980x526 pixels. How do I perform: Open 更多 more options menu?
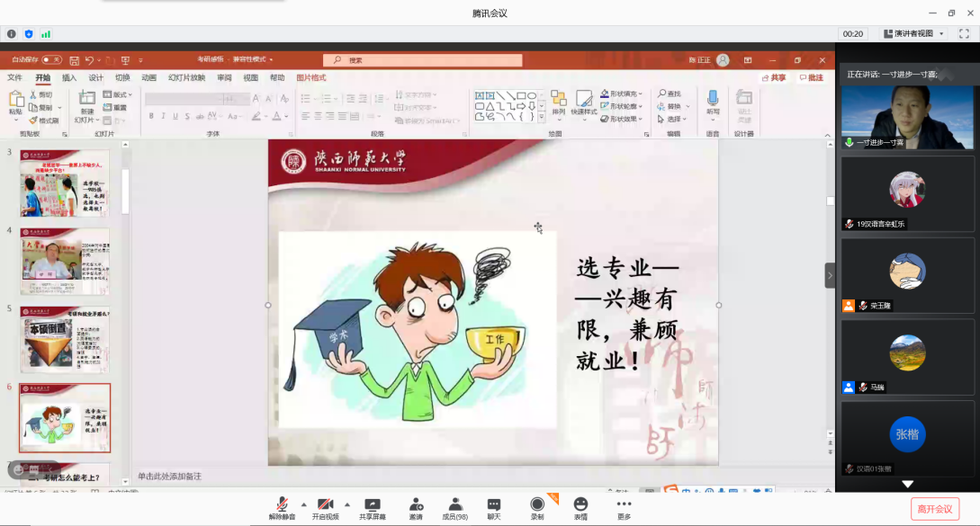pyautogui.click(x=624, y=506)
